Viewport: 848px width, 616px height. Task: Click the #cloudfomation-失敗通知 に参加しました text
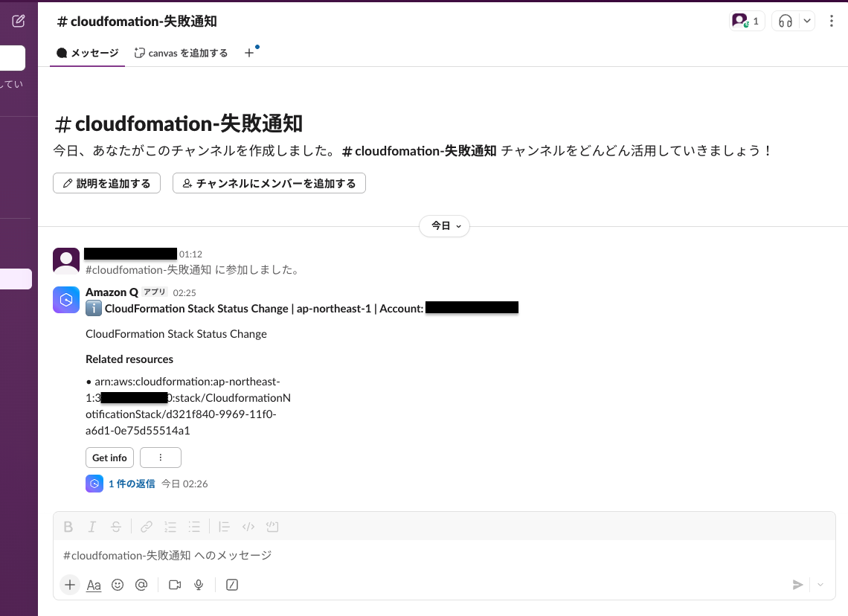tap(192, 270)
